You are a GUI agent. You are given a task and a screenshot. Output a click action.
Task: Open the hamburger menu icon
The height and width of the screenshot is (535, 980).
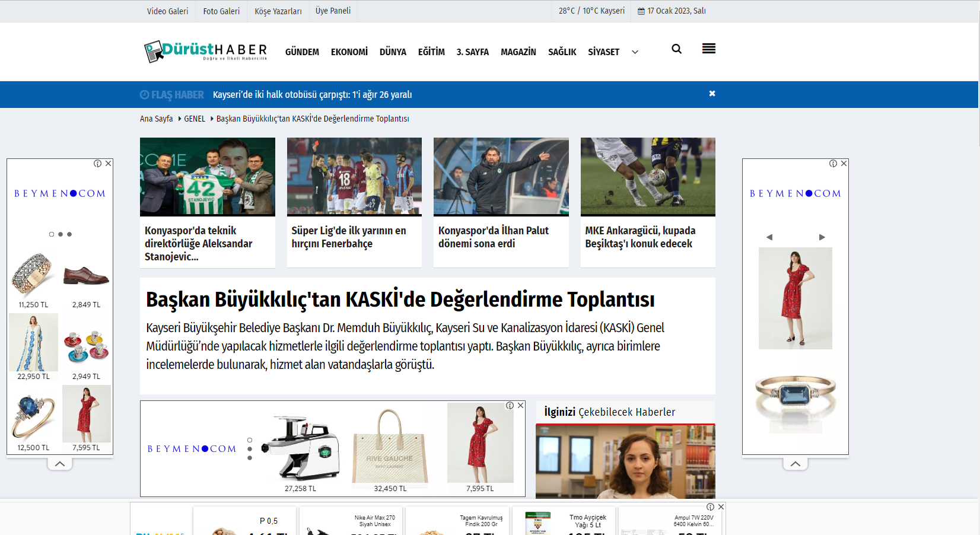(x=708, y=49)
